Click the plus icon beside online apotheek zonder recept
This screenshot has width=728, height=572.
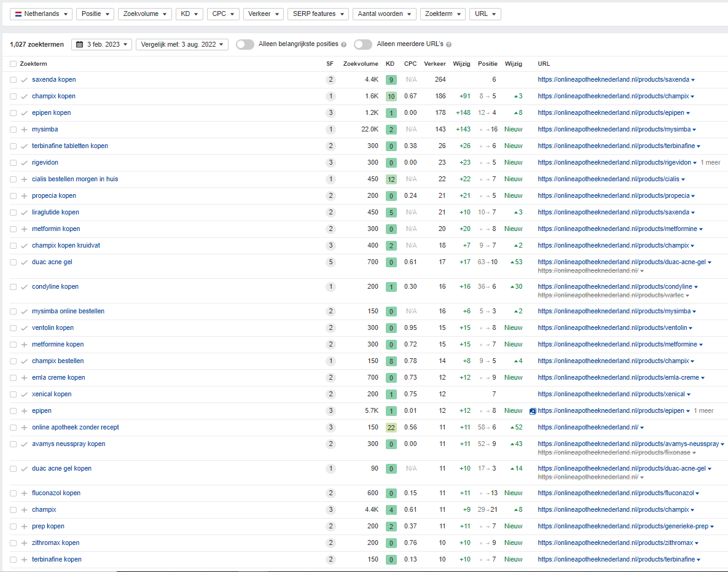tap(24, 428)
